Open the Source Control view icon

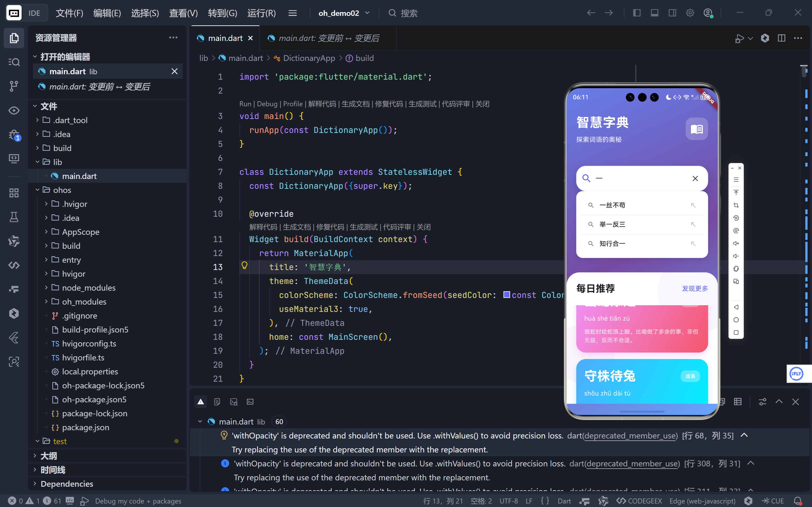[14, 86]
